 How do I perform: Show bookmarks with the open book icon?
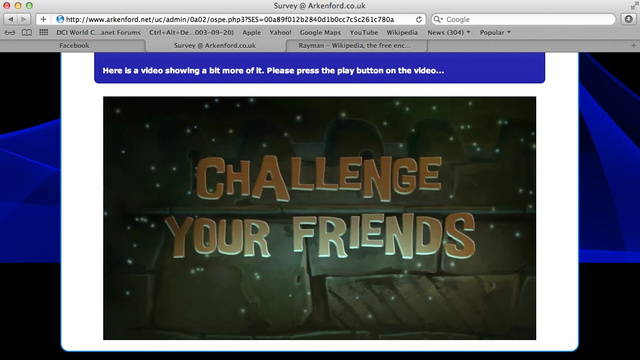[27, 32]
